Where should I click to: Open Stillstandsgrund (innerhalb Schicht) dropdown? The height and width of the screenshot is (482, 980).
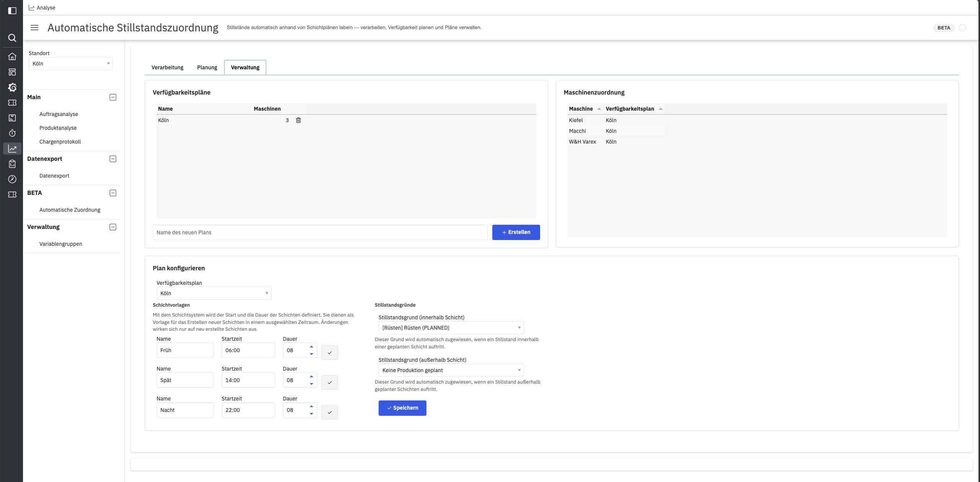(451, 328)
